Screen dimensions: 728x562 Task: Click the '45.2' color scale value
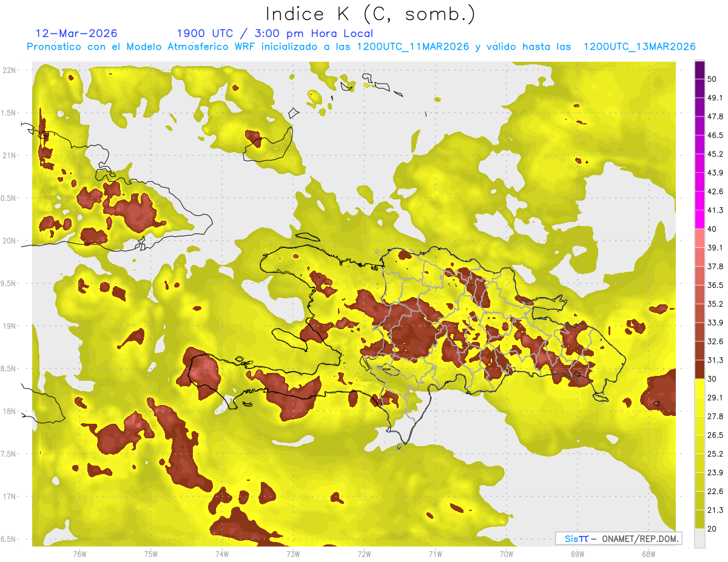[715, 154]
